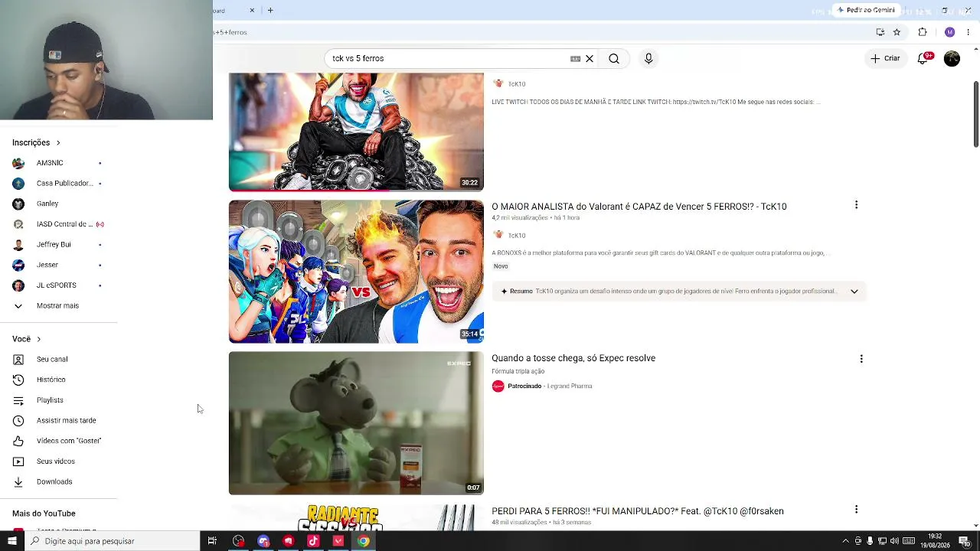
Task: Open the Quando a tosse chega ad title
Action: tap(573, 358)
